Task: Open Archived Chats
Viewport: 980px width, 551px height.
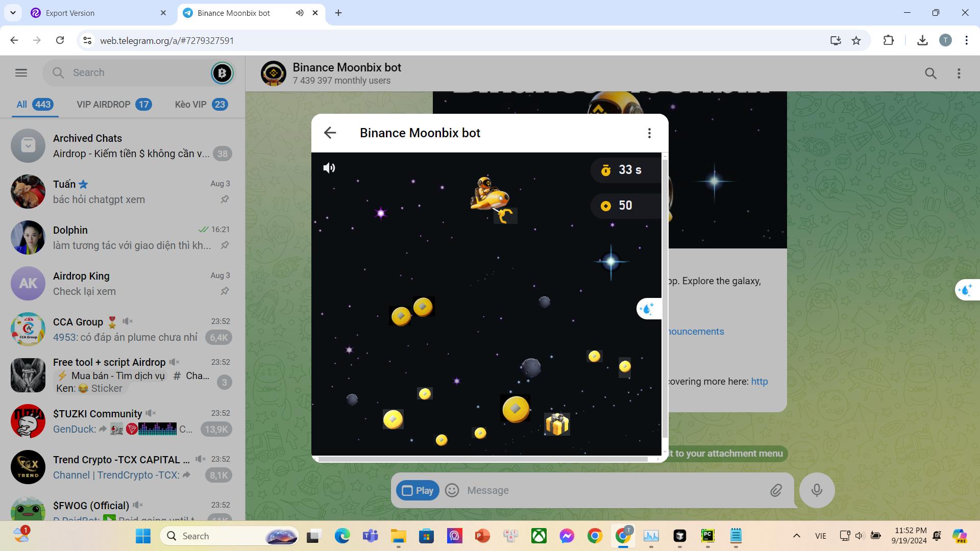Action: click(x=122, y=146)
